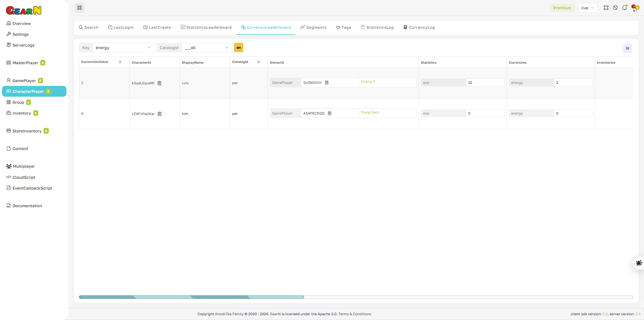This screenshot has width=644, height=320.
Task: Toggle dark mode with the moon icon
Action: (x=615, y=8)
